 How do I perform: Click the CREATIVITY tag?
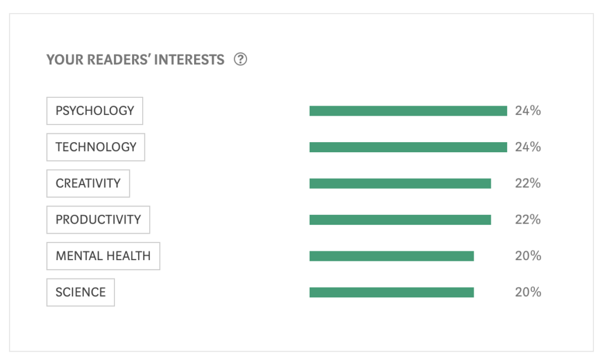88,183
